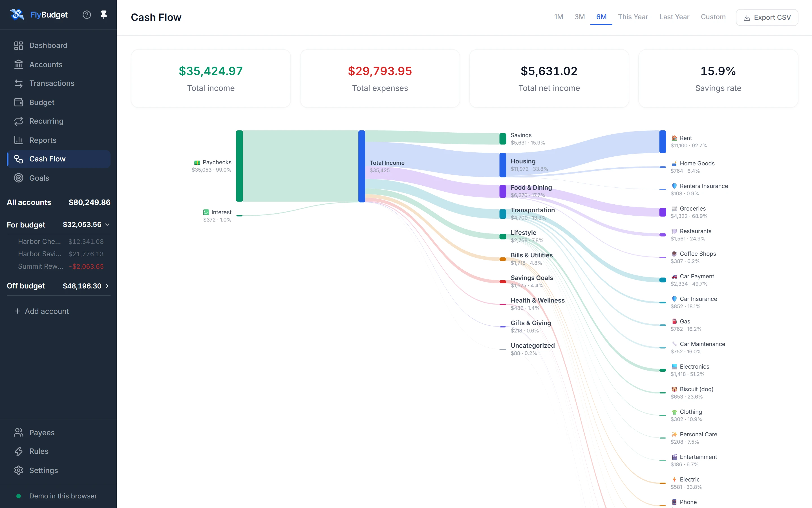This screenshot has height=508, width=812.
Task: Click the Coffee Shops cup emoji icon
Action: click(x=674, y=254)
